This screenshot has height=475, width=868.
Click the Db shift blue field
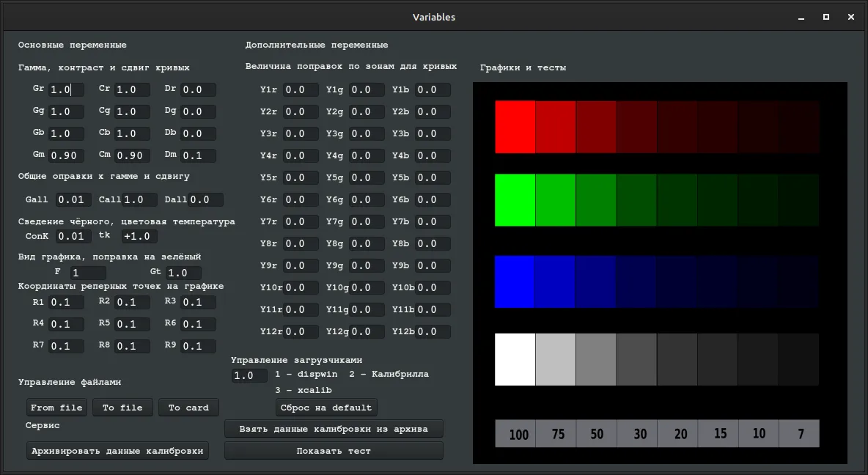click(x=198, y=133)
